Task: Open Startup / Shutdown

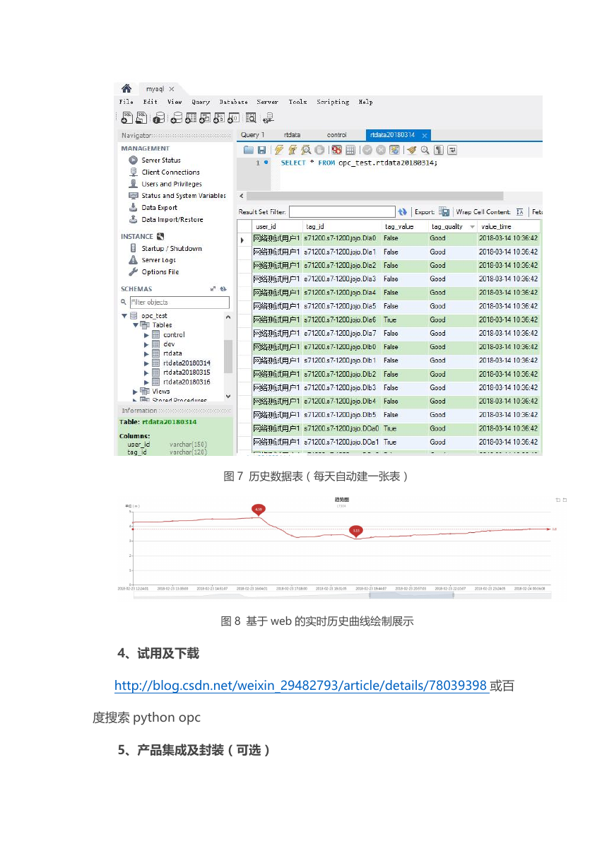Action: tap(172, 249)
